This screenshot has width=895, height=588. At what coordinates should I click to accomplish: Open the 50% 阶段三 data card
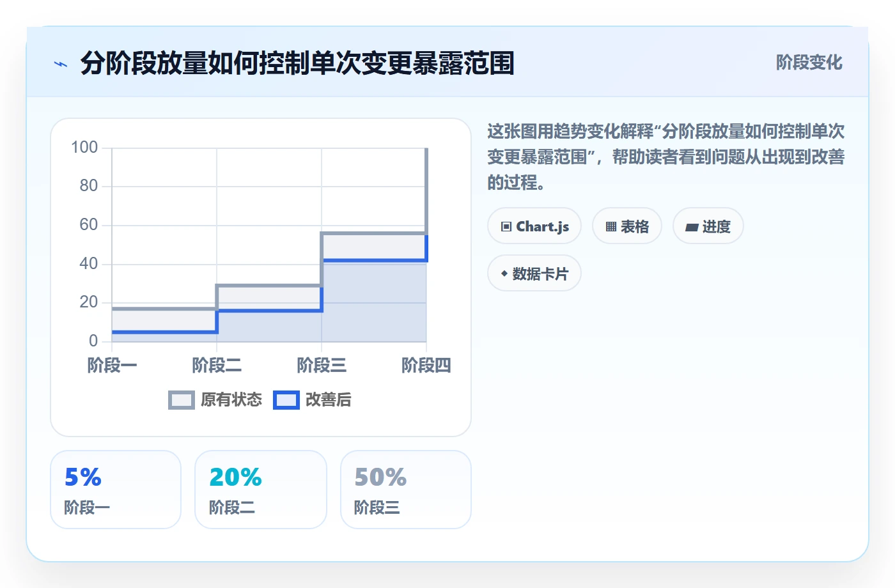[x=406, y=490]
